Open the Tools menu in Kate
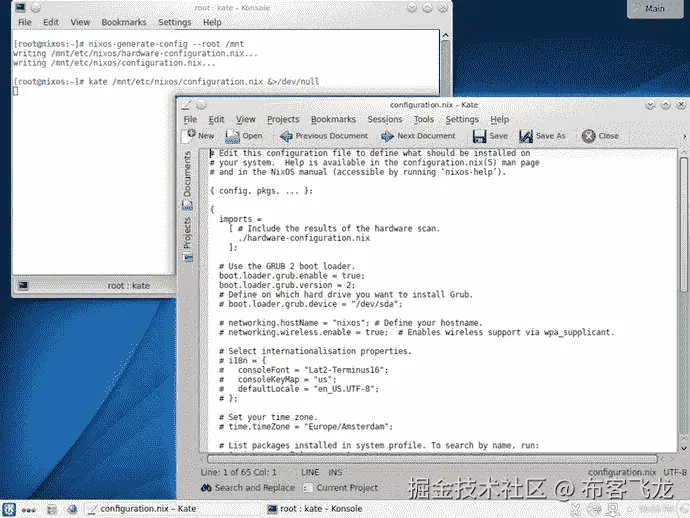The image size is (690, 518). pos(423,119)
